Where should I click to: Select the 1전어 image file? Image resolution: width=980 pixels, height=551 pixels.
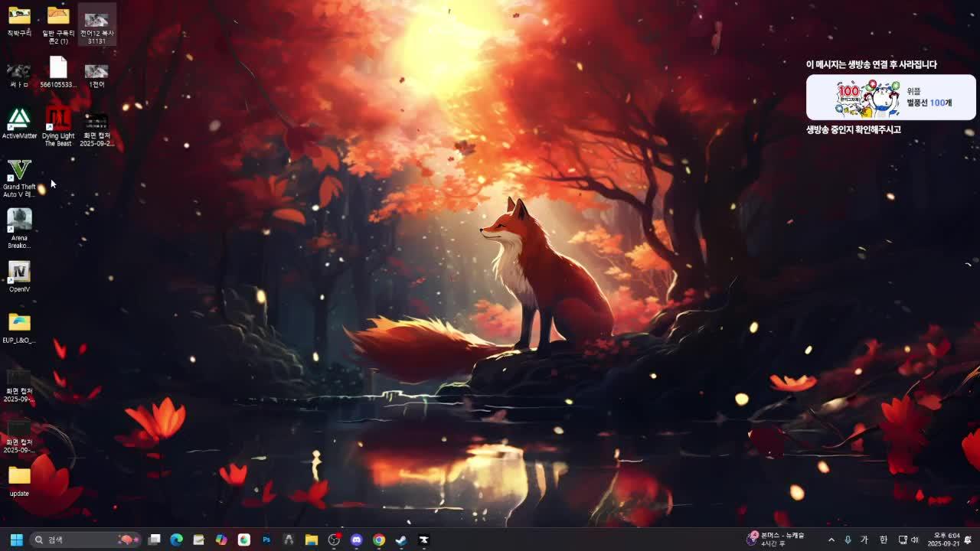coord(96,75)
